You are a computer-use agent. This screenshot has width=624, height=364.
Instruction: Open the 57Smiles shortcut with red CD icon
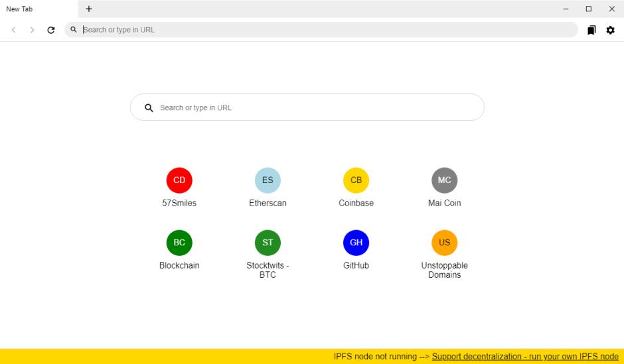(x=179, y=180)
